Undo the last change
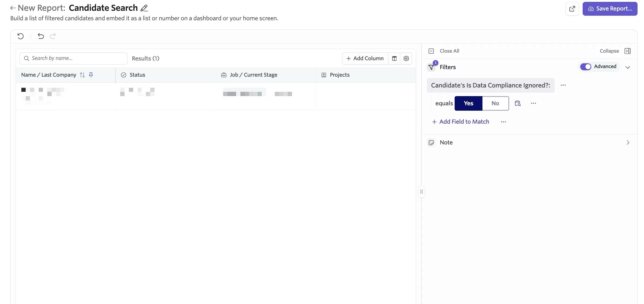 (x=41, y=36)
